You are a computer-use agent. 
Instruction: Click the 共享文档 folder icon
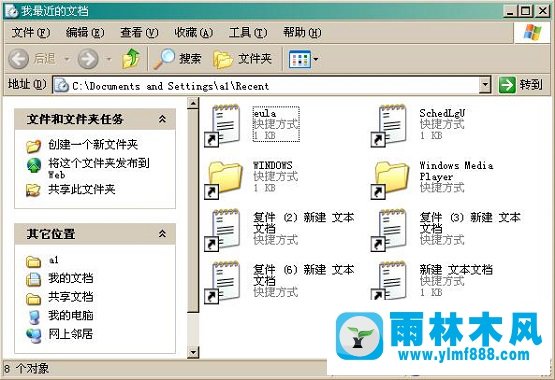(34, 298)
